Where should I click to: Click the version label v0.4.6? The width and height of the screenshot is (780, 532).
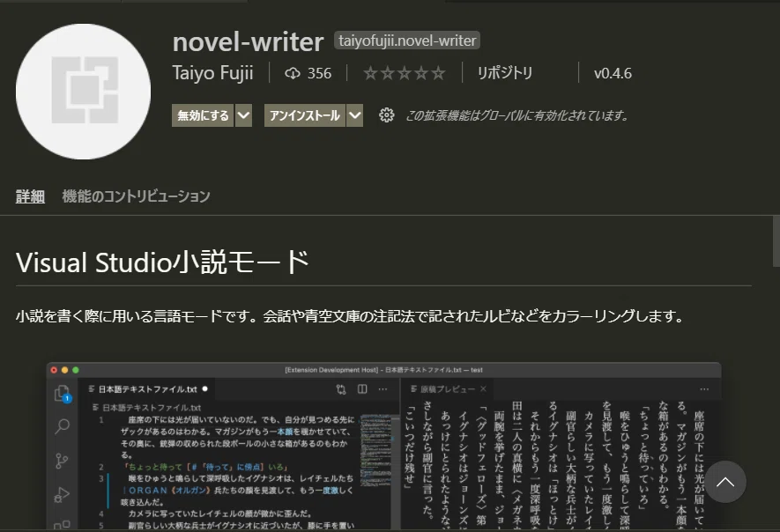click(x=613, y=74)
